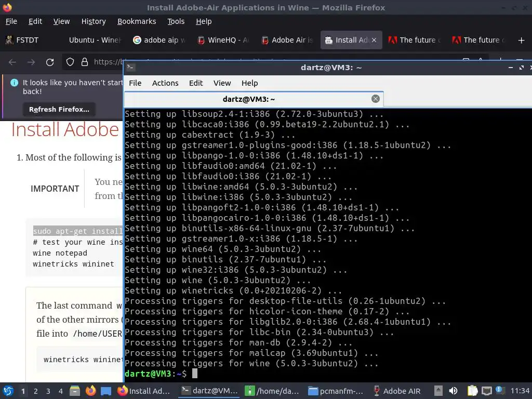This screenshot has width=532, height=399.
Task: Close the dartz@VM3 terminal tab
Action: click(375, 99)
